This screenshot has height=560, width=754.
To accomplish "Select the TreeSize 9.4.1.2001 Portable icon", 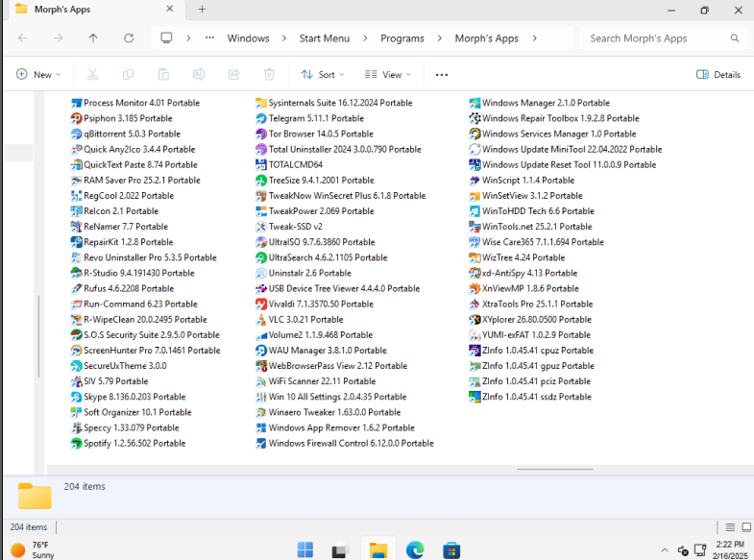I will 260,181.
